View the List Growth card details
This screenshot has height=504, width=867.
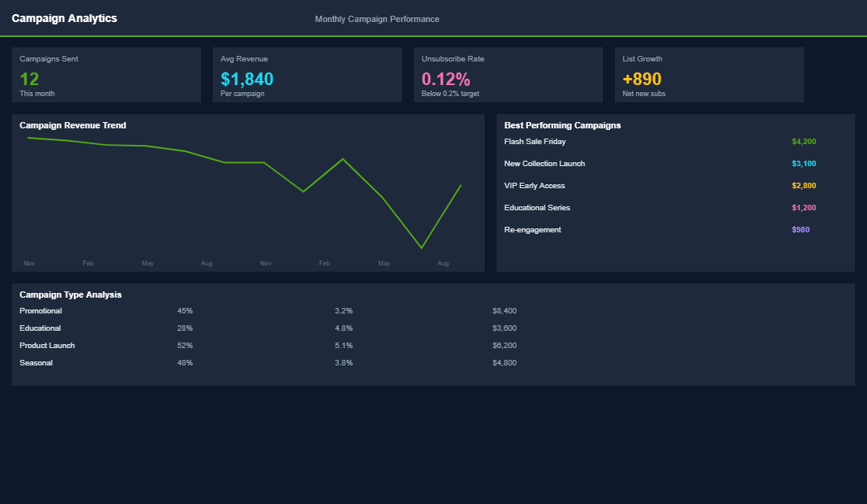click(x=709, y=75)
